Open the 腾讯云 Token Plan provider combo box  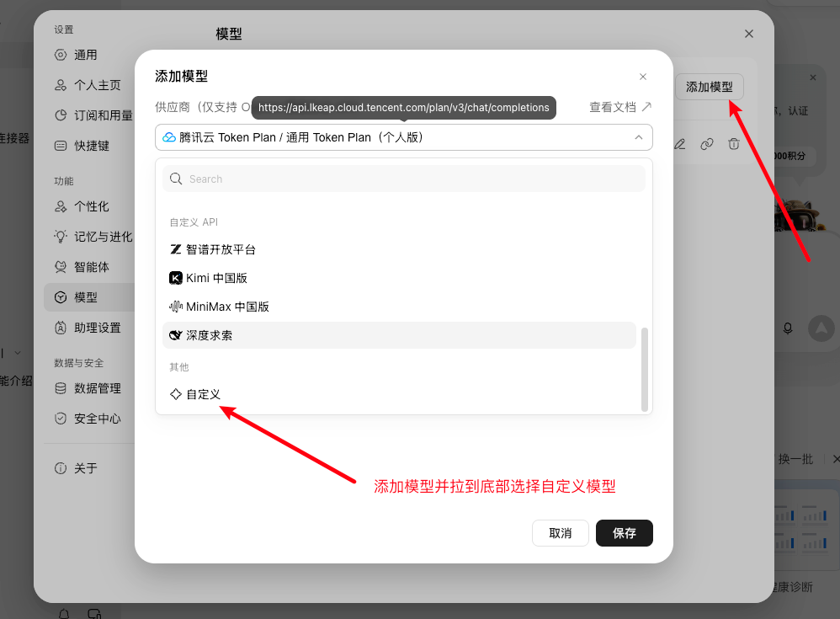(x=404, y=137)
